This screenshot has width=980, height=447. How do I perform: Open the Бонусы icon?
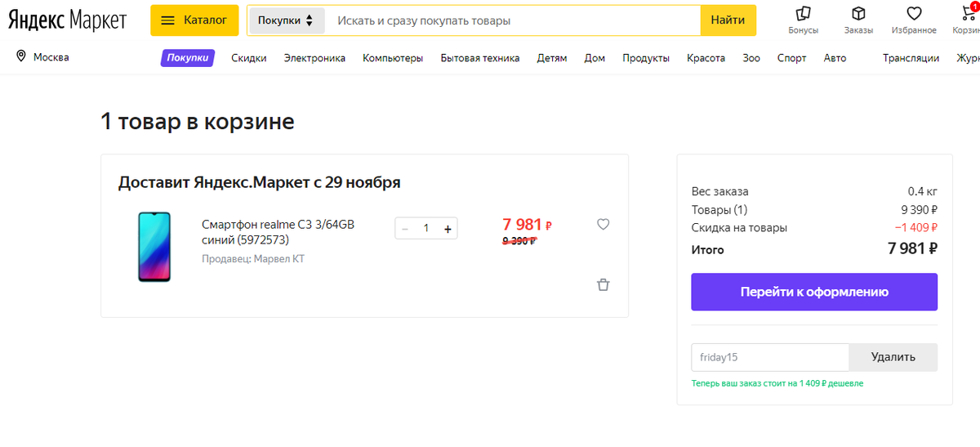coord(803,20)
